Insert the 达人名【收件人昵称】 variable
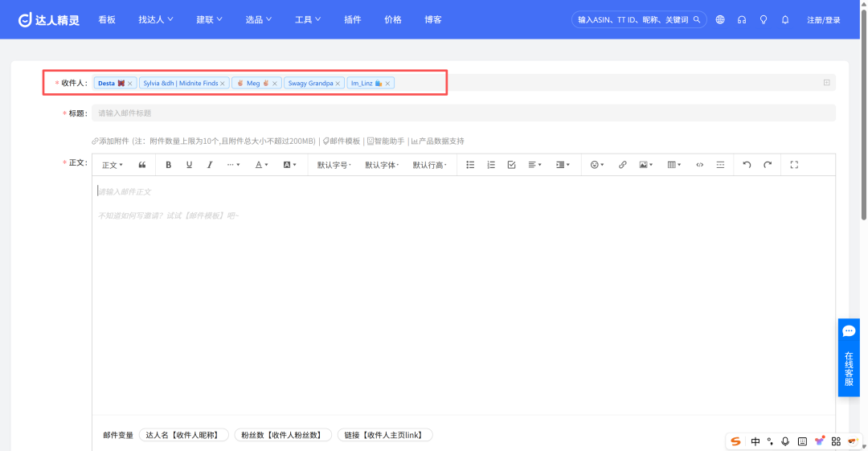Image resolution: width=868 pixels, height=451 pixels. [x=184, y=435]
